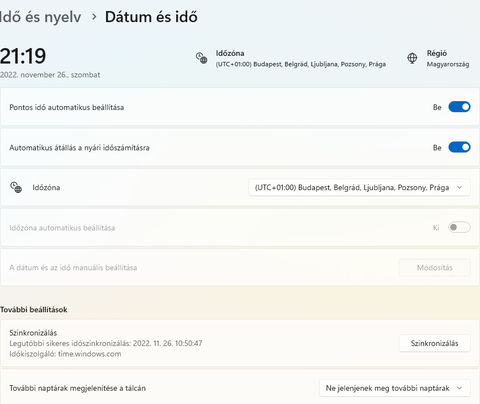The height and width of the screenshot is (404, 480).
Task: Click the Időzóna summary in header
Action: click(301, 58)
